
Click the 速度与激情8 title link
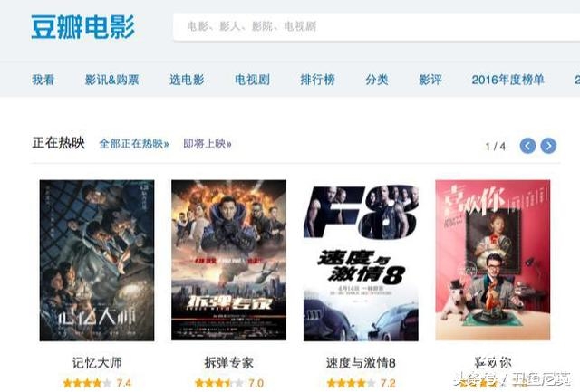[361, 363]
